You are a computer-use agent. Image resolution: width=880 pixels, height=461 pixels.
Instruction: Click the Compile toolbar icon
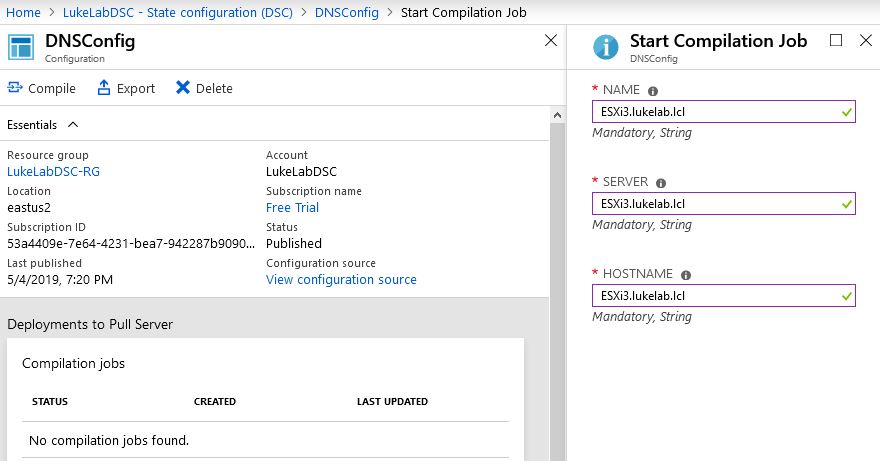pos(15,88)
